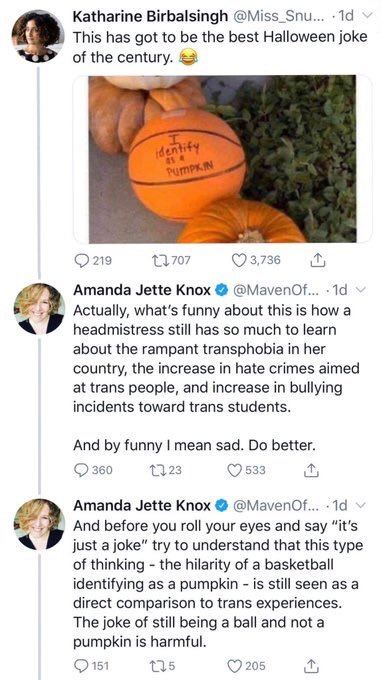View the basketball pumpkin image
381x680 pixels.
(x=222, y=159)
